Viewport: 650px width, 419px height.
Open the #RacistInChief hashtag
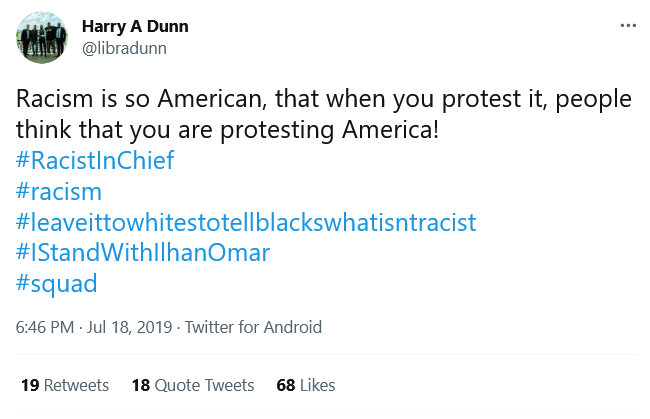point(96,160)
